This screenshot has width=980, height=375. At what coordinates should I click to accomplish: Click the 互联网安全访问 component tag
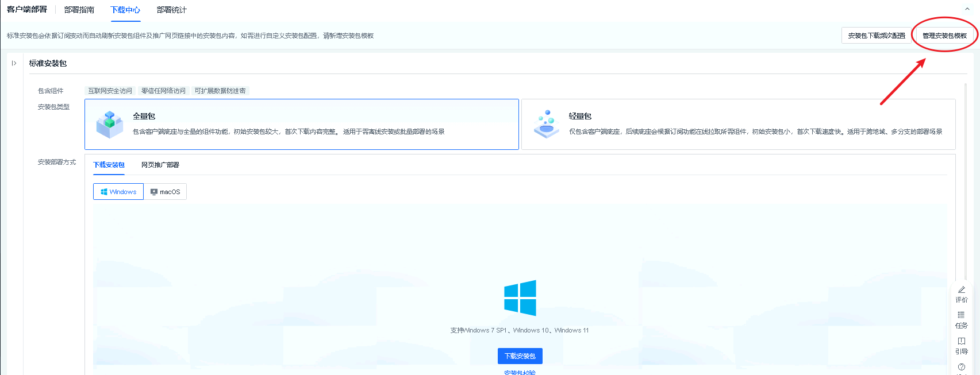pyautogui.click(x=110, y=91)
